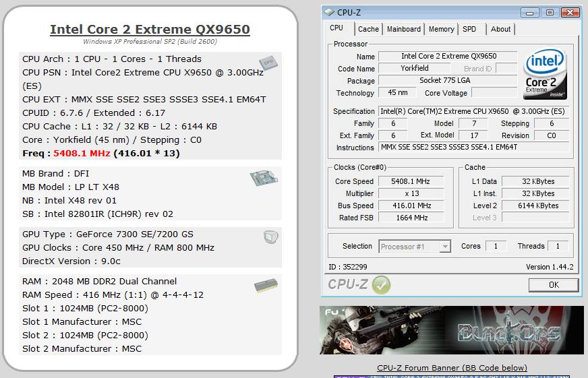Click the NB : Intel X48 rev 01 line
Viewport: 588px width, 378px height.
pyautogui.click(x=69, y=200)
